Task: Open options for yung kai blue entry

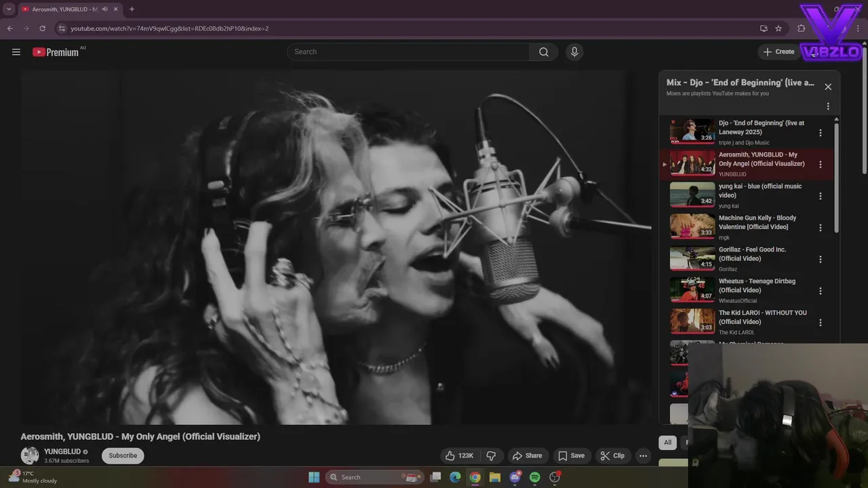Action: click(821, 196)
